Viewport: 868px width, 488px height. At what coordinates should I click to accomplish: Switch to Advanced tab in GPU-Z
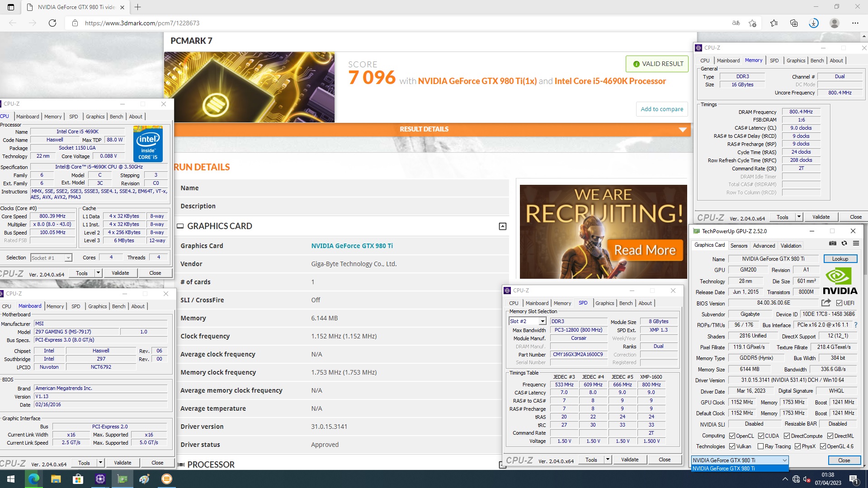(764, 246)
